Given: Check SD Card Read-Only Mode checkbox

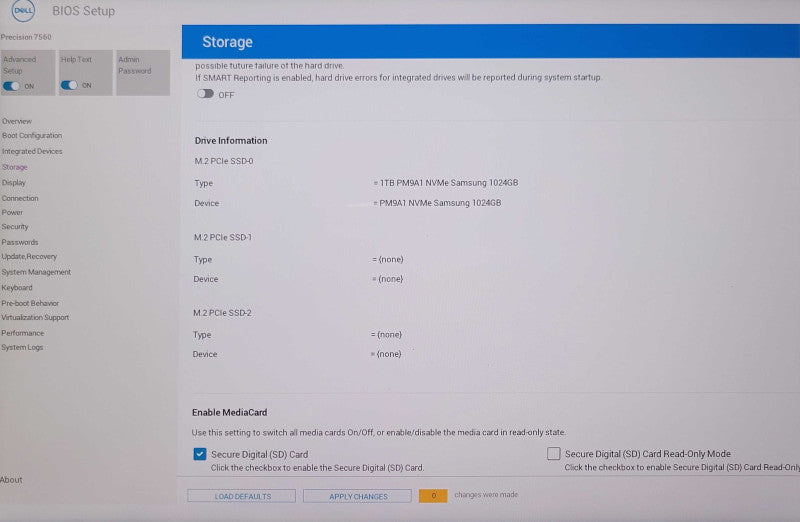Looking at the screenshot, I should click(x=553, y=453).
